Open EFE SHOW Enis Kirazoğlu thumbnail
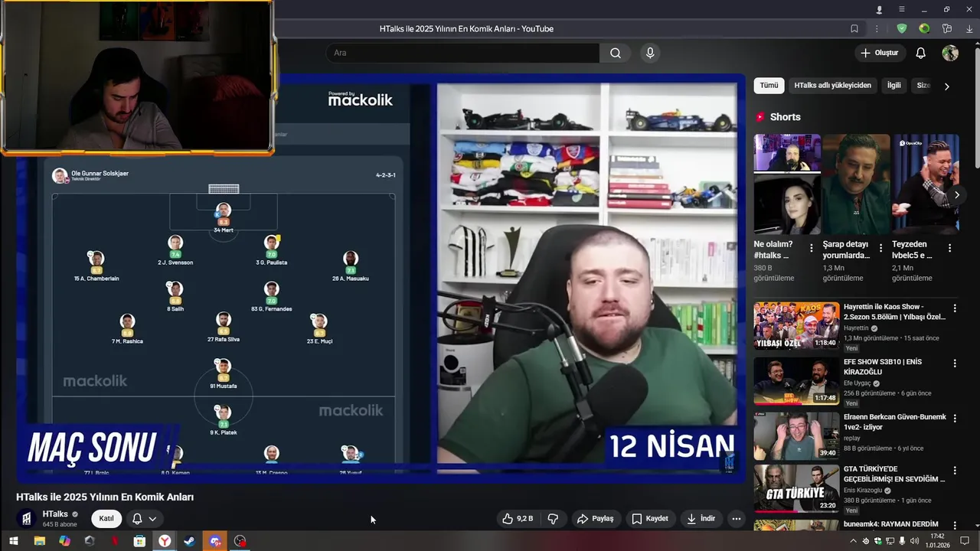Viewport: 980px width, 551px height. [x=796, y=380]
